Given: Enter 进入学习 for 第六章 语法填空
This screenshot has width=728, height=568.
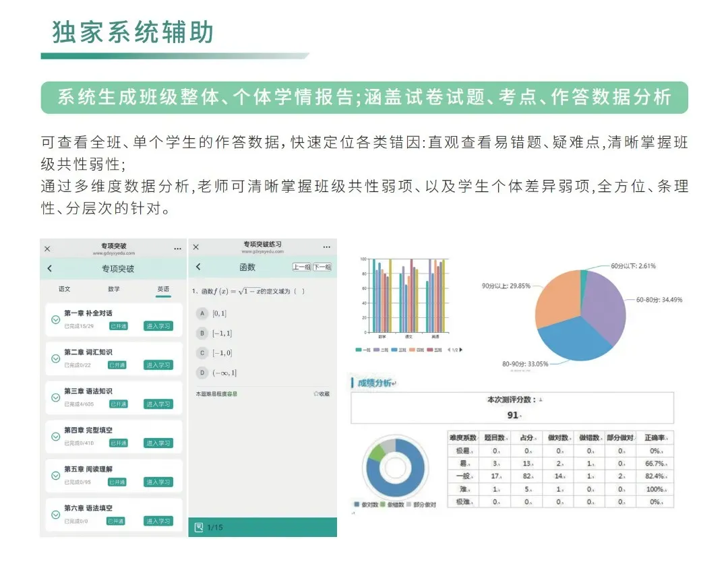Looking at the screenshot, I should click(x=158, y=521).
